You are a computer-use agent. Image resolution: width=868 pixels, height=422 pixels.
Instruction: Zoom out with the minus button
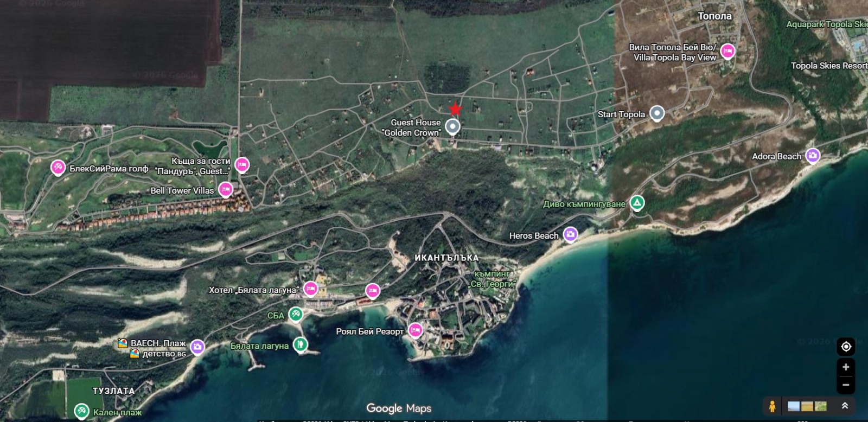(x=845, y=385)
